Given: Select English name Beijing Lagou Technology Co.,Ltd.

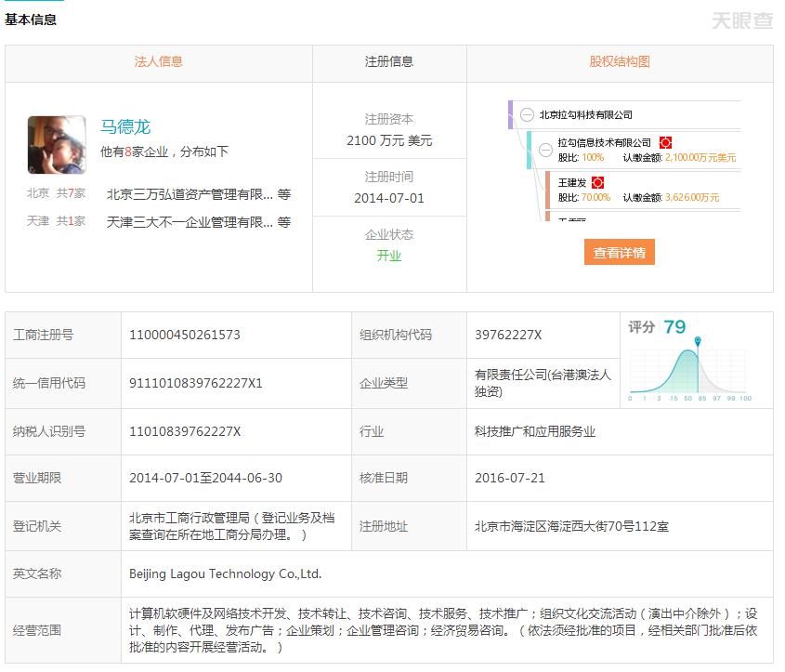Looking at the screenshot, I should click(226, 573).
